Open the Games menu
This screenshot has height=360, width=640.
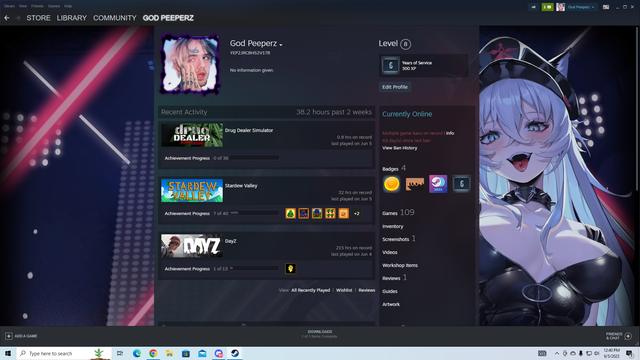click(54, 6)
